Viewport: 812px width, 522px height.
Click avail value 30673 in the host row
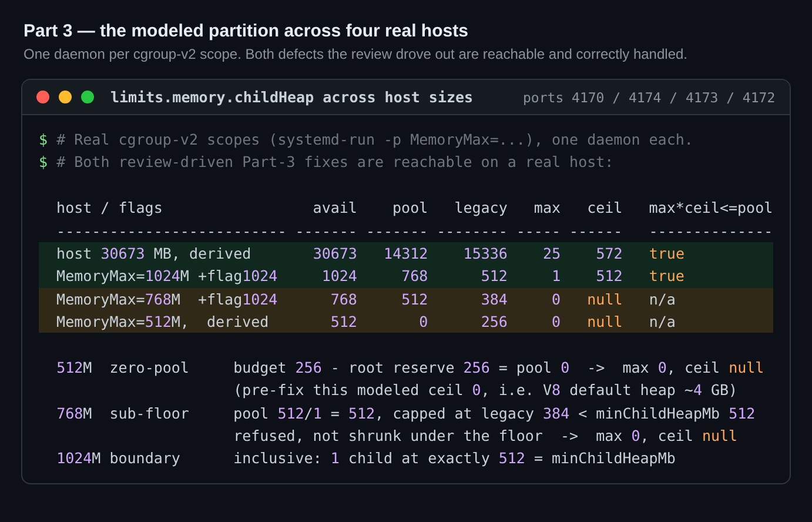[x=335, y=254]
